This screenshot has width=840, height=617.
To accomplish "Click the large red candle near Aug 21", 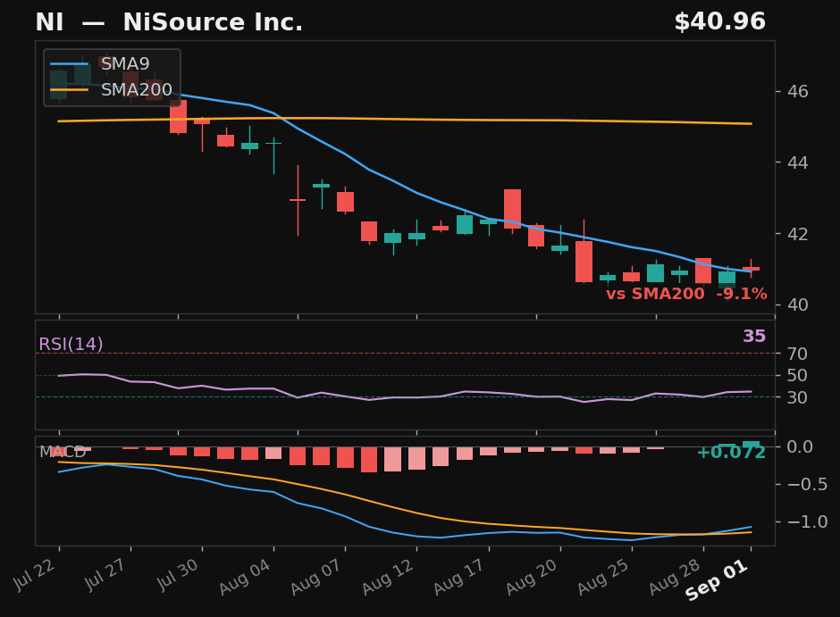I will [x=584, y=261].
